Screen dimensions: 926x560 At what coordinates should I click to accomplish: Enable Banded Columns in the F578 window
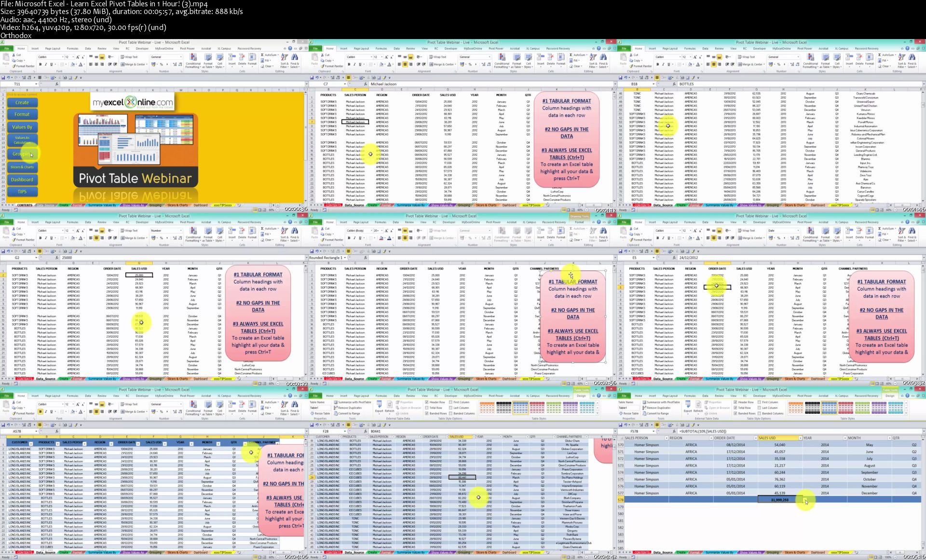[x=759, y=413]
